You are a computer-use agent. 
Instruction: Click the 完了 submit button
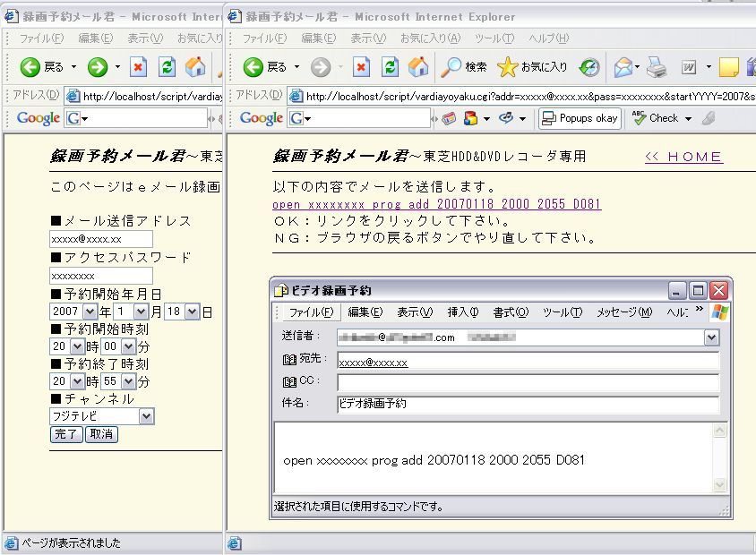pos(65,434)
